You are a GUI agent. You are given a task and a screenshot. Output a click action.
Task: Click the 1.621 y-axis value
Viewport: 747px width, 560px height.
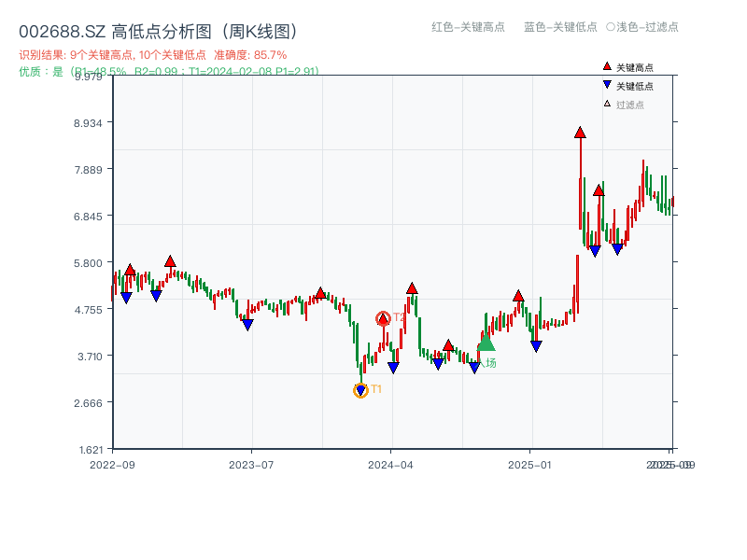91,450
